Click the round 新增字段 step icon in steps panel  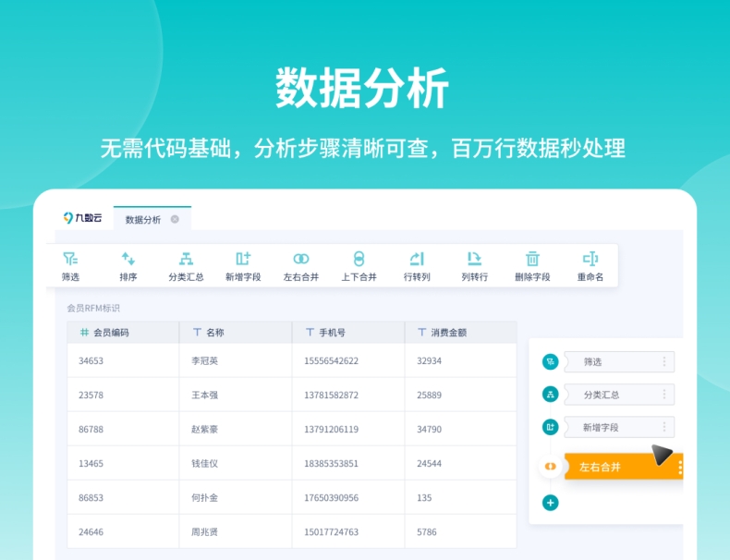click(x=551, y=427)
